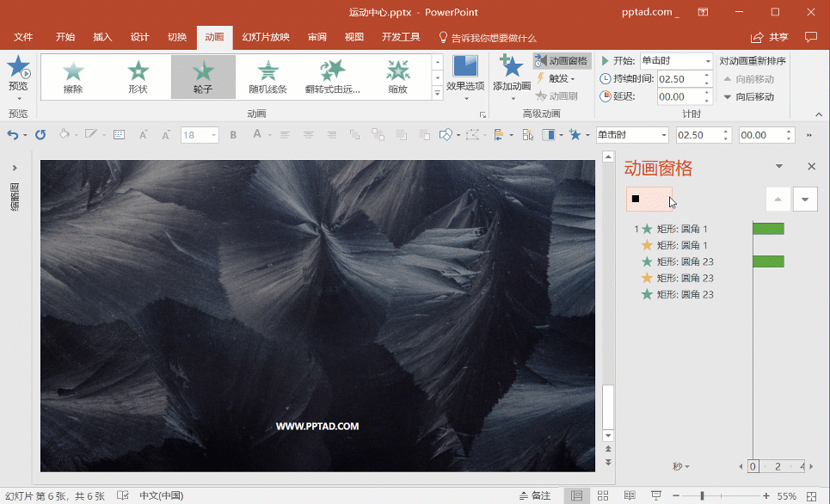Switch to the 设计 tab

pos(139,37)
